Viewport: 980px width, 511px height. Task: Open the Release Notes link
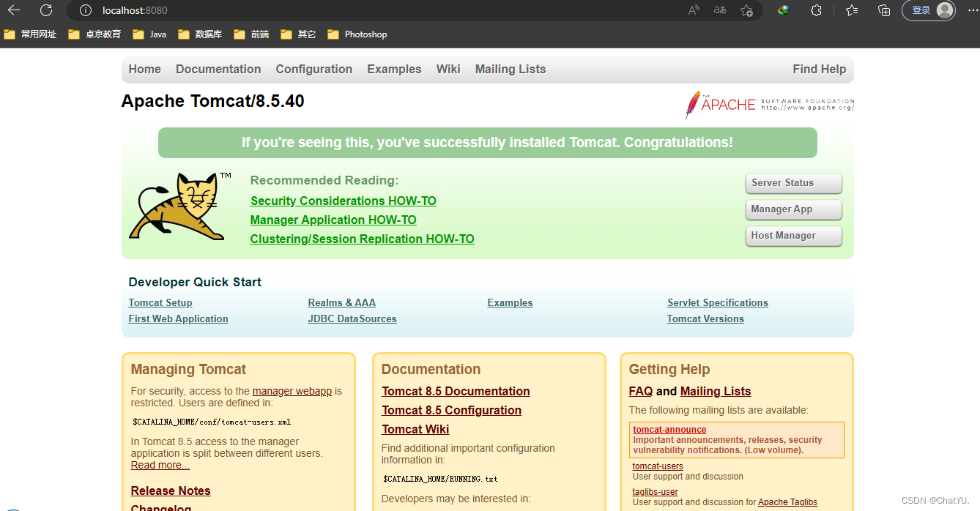[171, 491]
